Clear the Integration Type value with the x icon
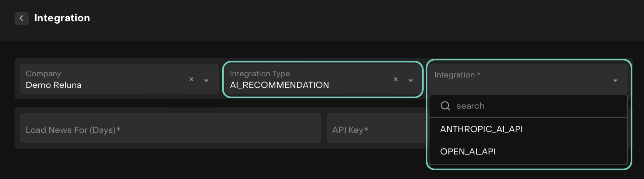644x179 pixels. click(x=396, y=79)
